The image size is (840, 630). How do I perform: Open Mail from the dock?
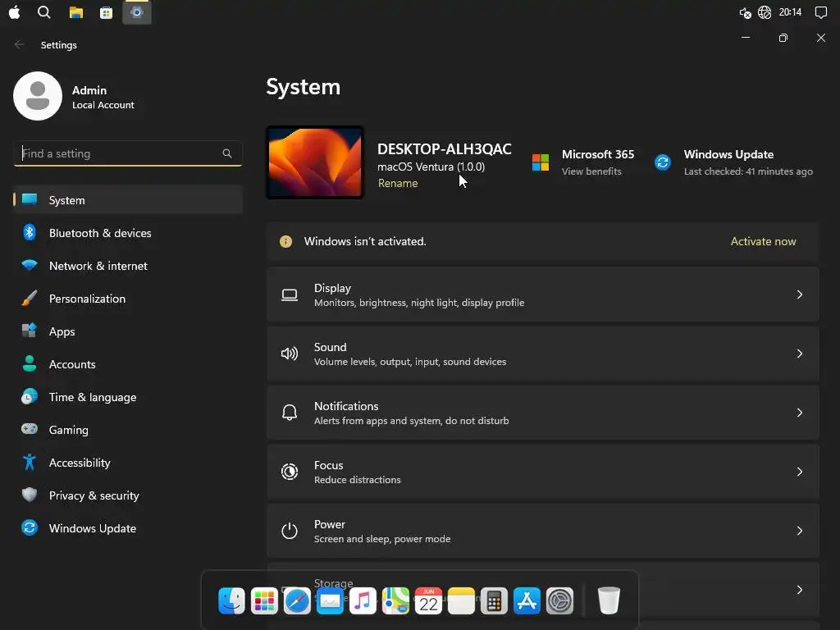330,601
